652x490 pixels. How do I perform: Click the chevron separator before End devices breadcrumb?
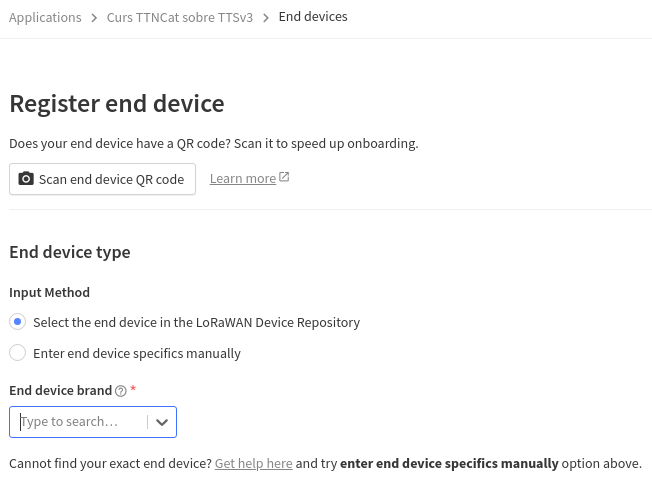point(266,18)
